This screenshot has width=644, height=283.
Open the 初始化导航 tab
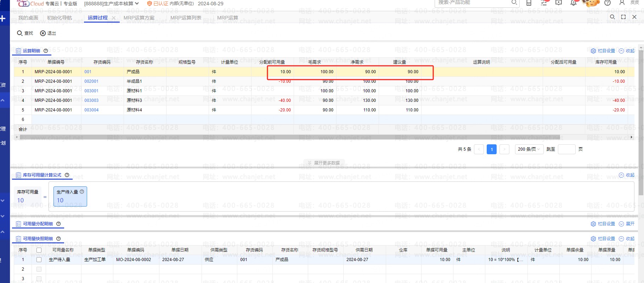coord(59,18)
